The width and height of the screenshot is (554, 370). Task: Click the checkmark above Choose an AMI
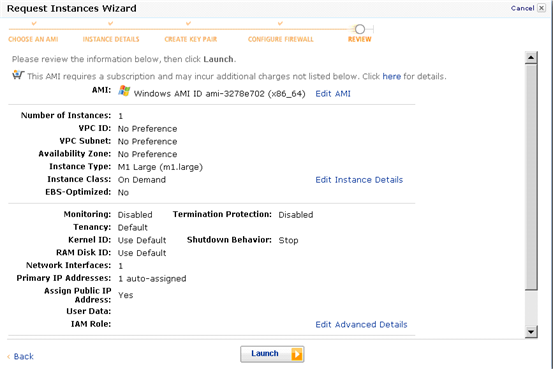pos(34,23)
